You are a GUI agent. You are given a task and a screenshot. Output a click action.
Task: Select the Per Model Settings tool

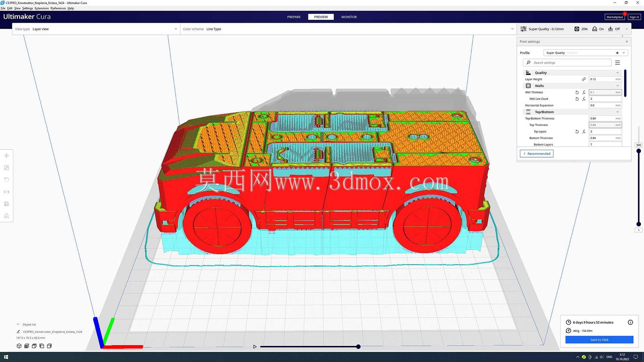pos(6,204)
